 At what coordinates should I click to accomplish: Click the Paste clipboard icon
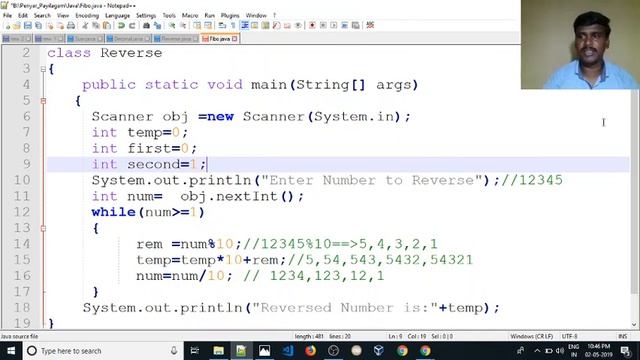[107, 25]
